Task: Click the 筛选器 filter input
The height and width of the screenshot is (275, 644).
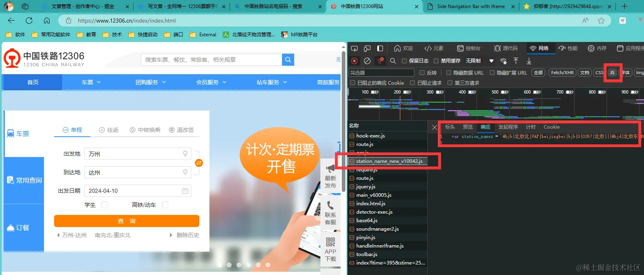Action: (x=381, y=73)
